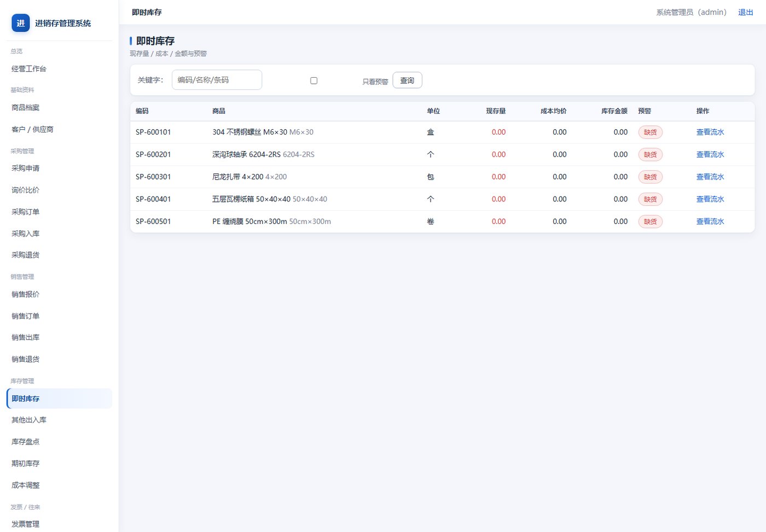Screen dimensions: 766x532
Task: Click the 缺货 badge for SP-600101
Action: click(x=651, y=132)
